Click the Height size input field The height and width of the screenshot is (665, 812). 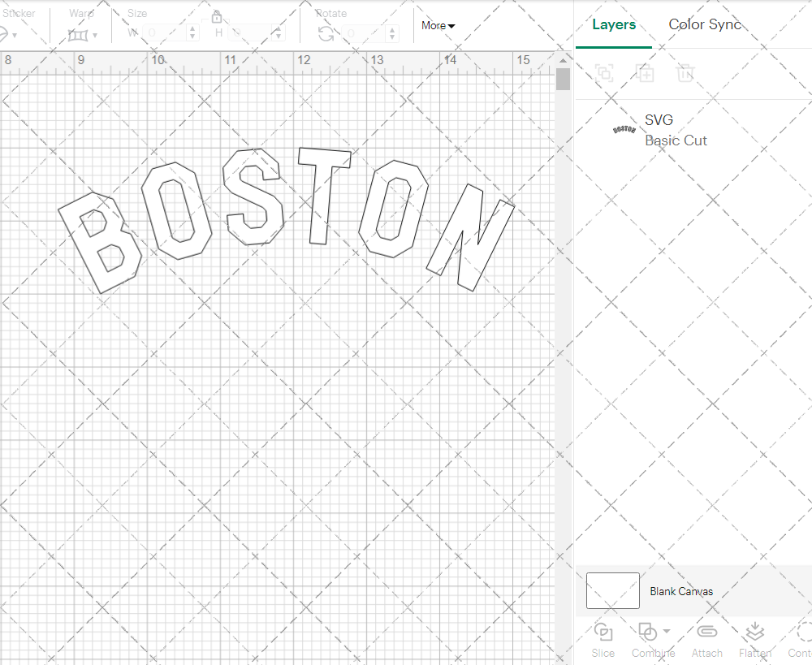(x=250, y=33)
